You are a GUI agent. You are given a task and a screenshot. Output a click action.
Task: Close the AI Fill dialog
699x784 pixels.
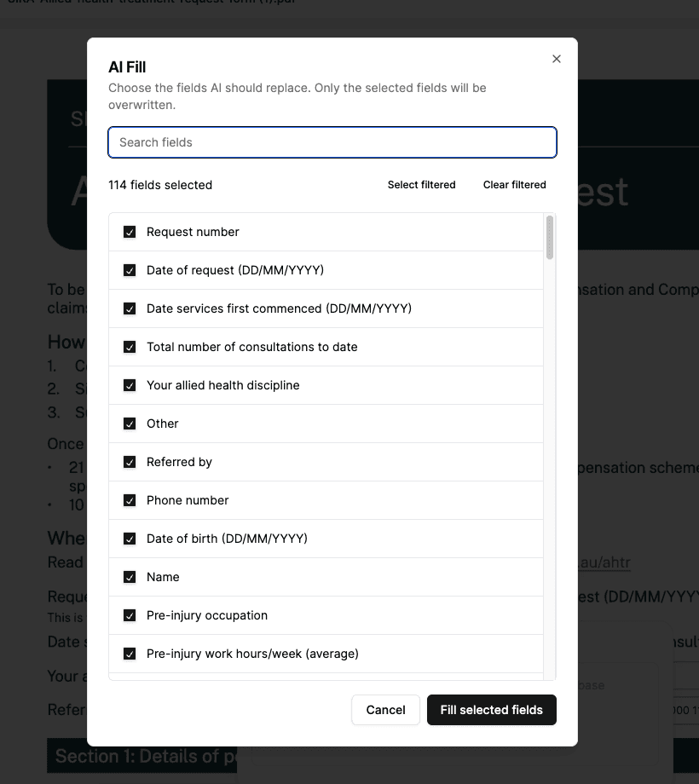click(x=557, y=59)
